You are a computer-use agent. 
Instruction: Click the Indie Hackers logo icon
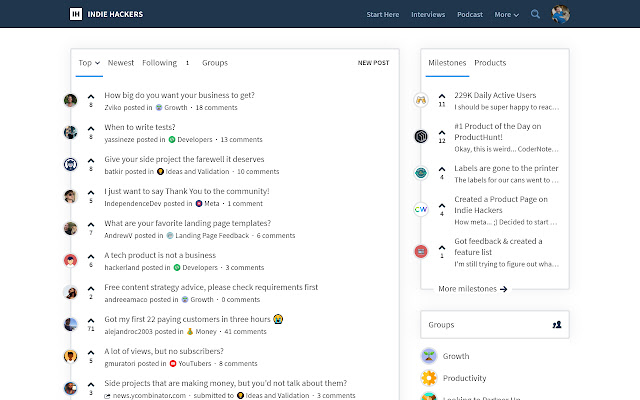coord(76,14)
